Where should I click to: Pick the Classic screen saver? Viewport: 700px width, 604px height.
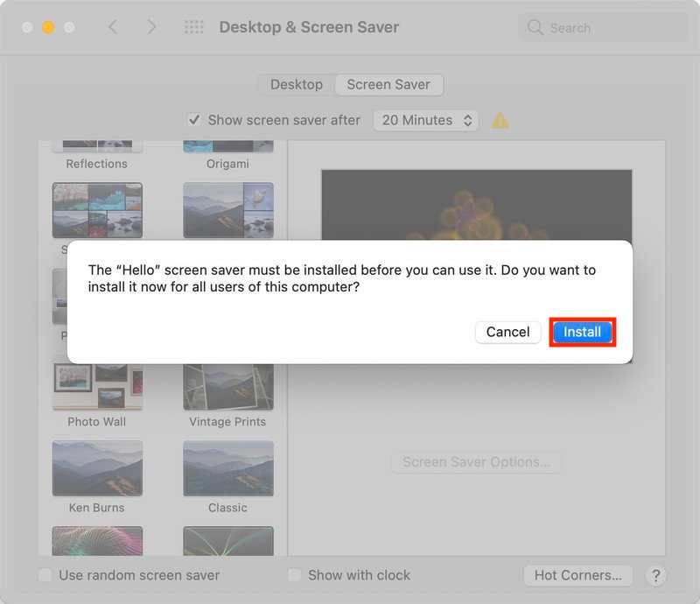pos(228,468)
